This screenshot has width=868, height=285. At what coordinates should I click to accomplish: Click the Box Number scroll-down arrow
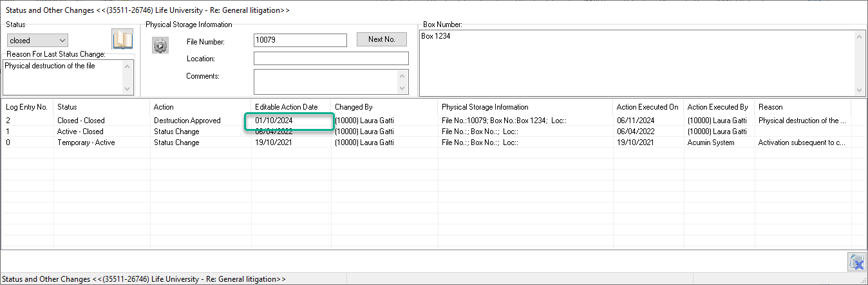[859, 90]
